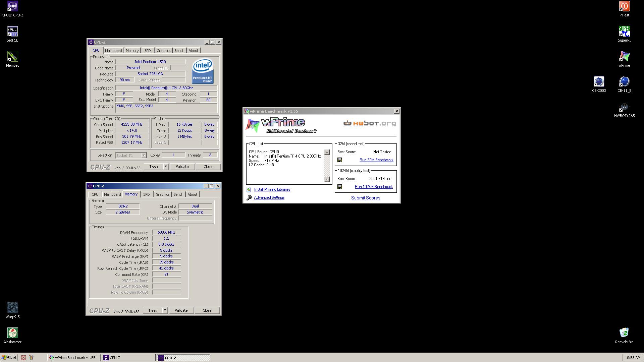Run 32M Benchmark link
This screenshot has width=644, height=362.
coord(376,160)
